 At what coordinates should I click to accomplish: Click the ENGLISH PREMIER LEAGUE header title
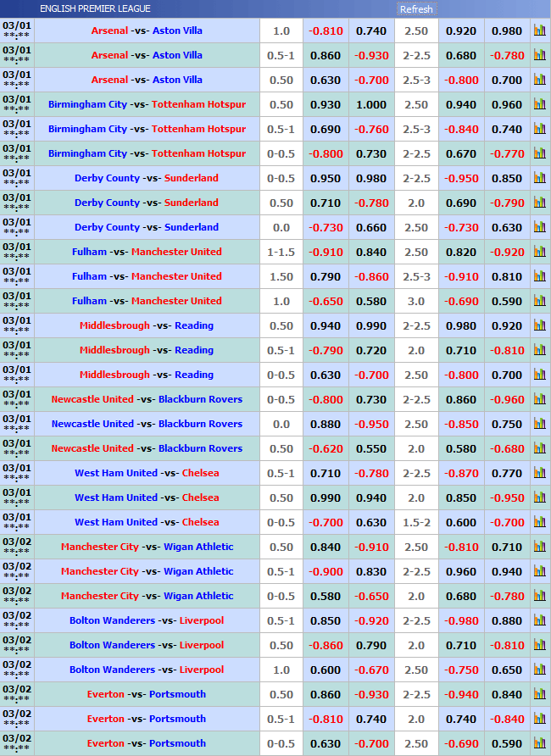[x=95, y=8]
